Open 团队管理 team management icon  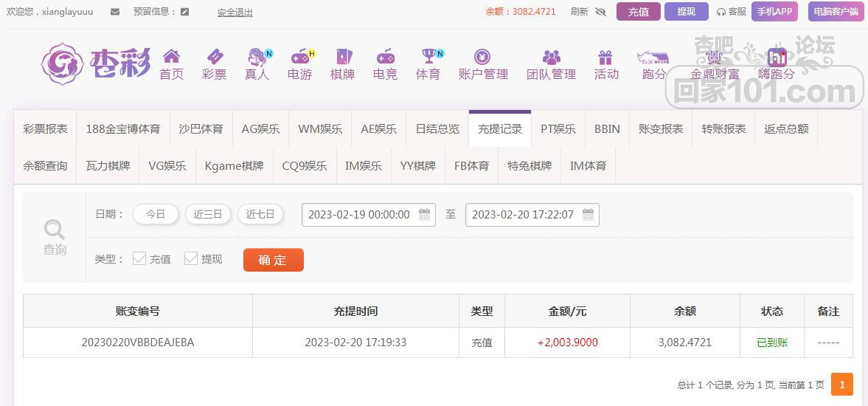[x=552, y=57]
